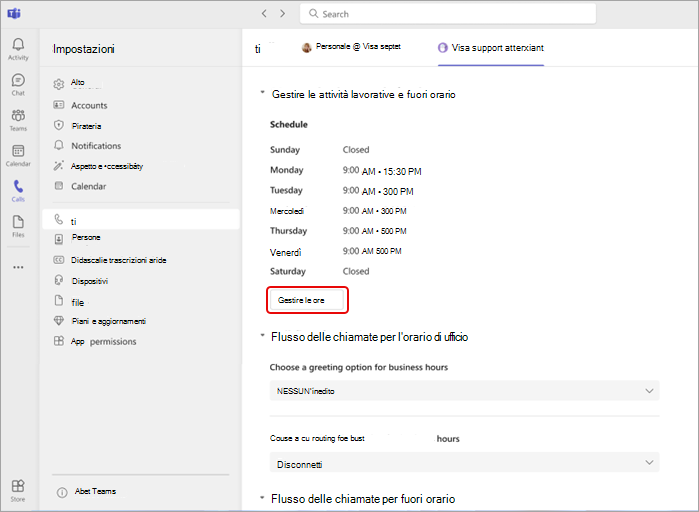Screen dimensions: 699x512
Task: Open Files in the app rail
Action: pos(18,226)
